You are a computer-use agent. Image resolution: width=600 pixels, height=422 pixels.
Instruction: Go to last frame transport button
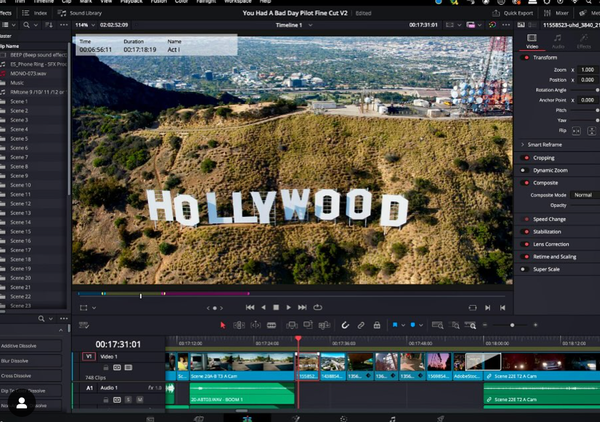point(302,307)
